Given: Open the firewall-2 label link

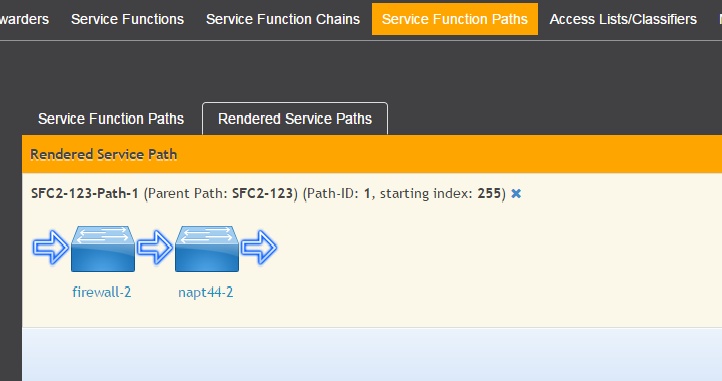Looking at the screenshot, I should tap(102, 292).
